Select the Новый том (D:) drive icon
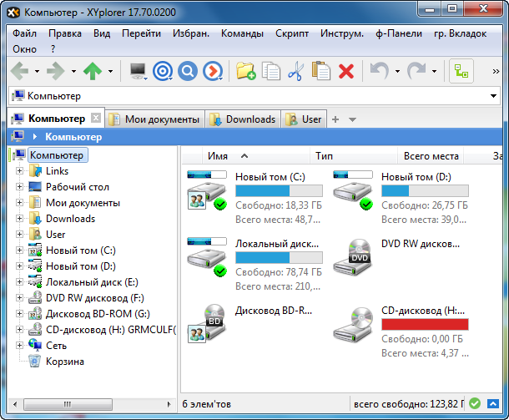This screenshot has height=420, width=509. (x=353, y=190)
